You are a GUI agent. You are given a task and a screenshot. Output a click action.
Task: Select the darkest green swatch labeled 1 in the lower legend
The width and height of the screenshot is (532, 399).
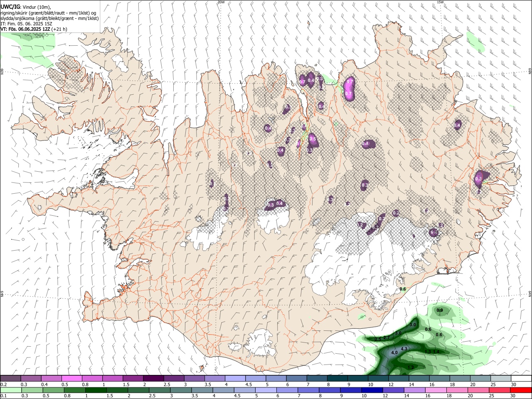(95, 390)
